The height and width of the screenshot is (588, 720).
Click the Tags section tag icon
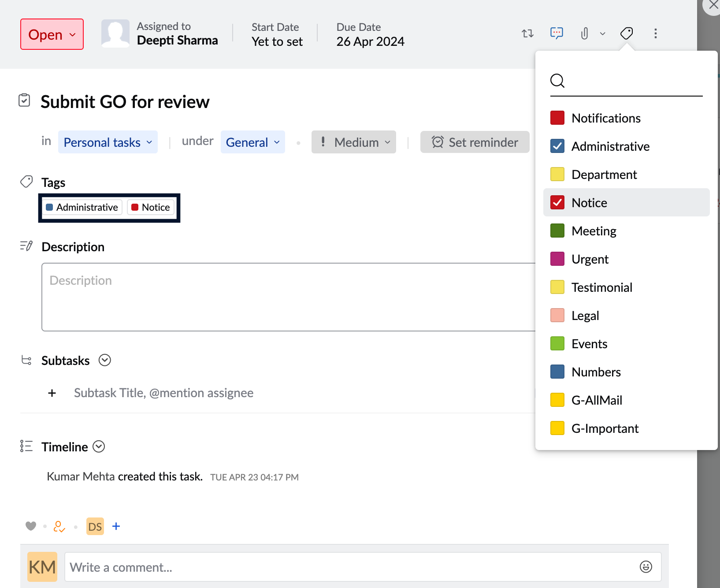[x=26, y=182]
